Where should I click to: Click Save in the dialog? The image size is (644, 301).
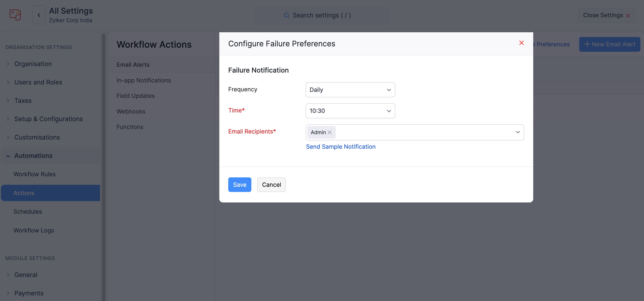(239, 185)
